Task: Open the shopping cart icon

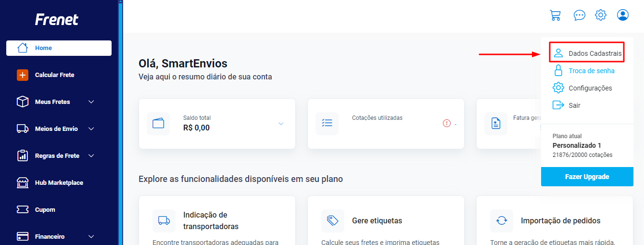Action: click(556, 15)
